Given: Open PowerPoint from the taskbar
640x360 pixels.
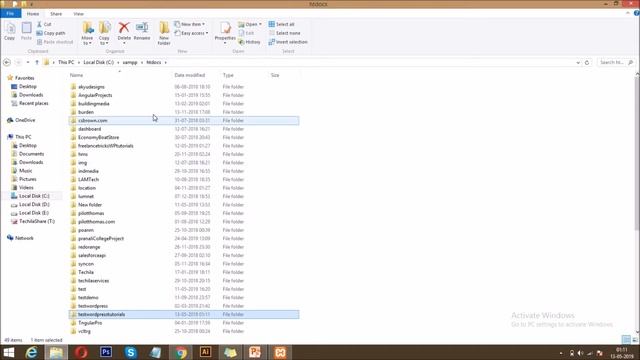Looking at the screenshot, I should [255, 352].
